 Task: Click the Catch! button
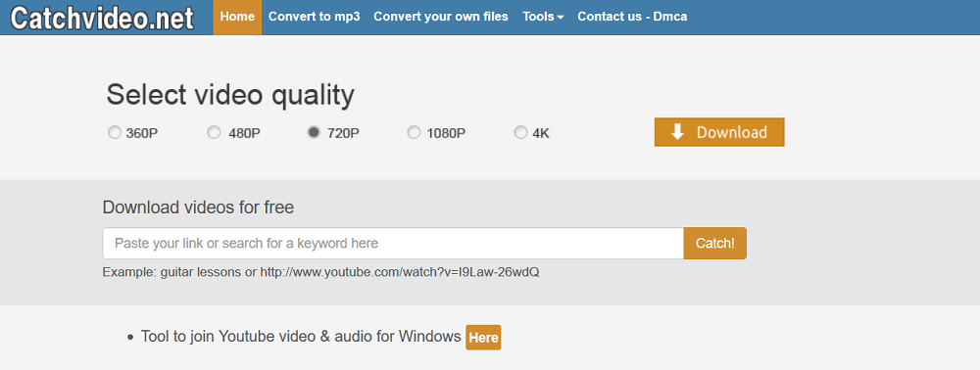[715, 244]
